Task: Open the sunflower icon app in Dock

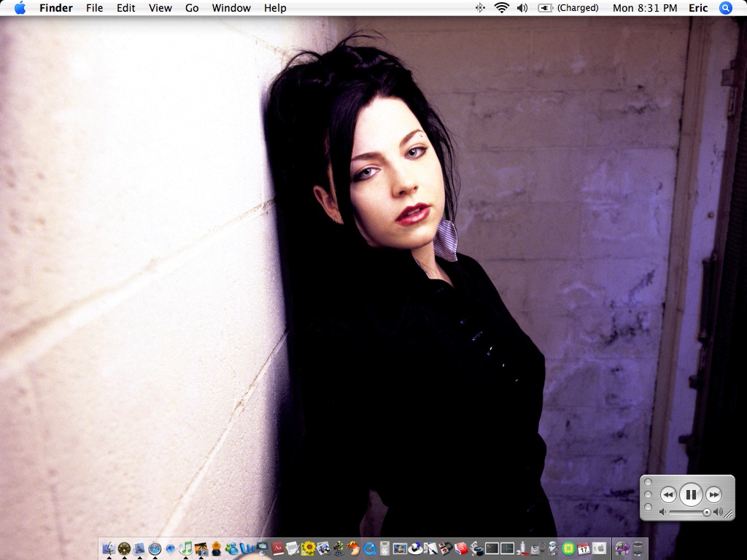Action: (x=308, y=548)
